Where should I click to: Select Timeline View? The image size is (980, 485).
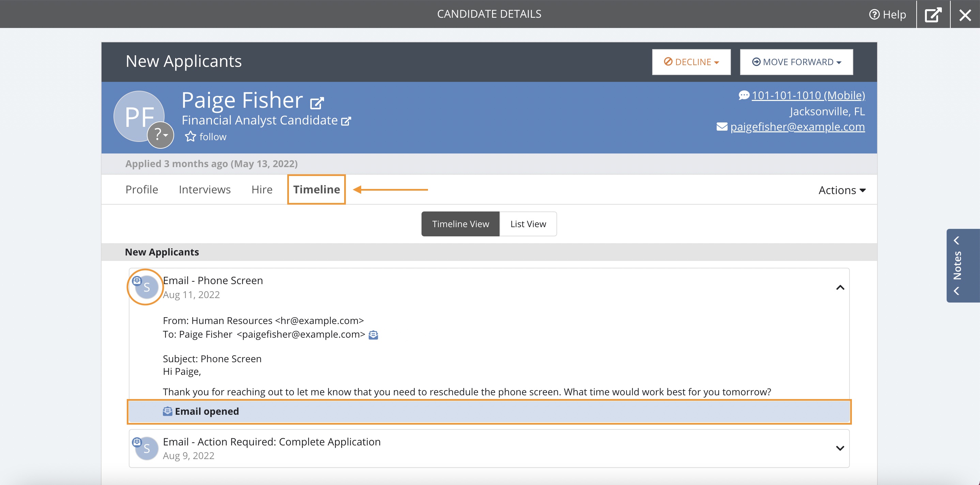click(x=460, y=224)
